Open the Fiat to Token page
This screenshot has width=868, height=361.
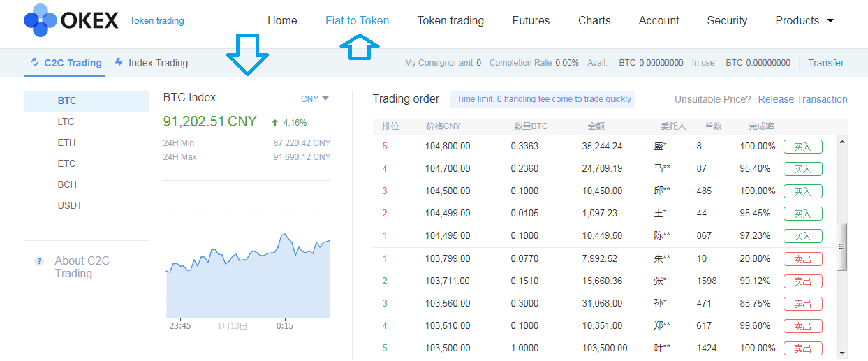coord(358,21)
